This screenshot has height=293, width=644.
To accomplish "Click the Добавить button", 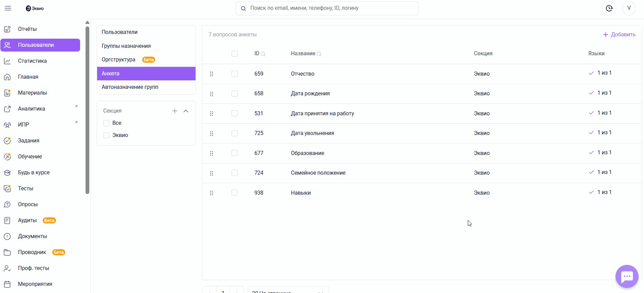I will [x=619, y=35].
